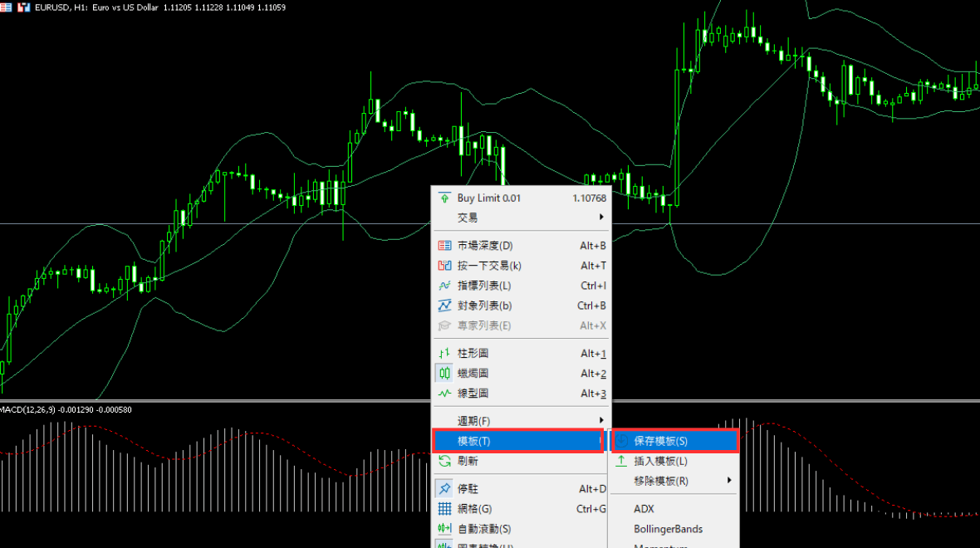Click the docked (停駐) pin icon
980x548 pixels.
click(444, 489)
